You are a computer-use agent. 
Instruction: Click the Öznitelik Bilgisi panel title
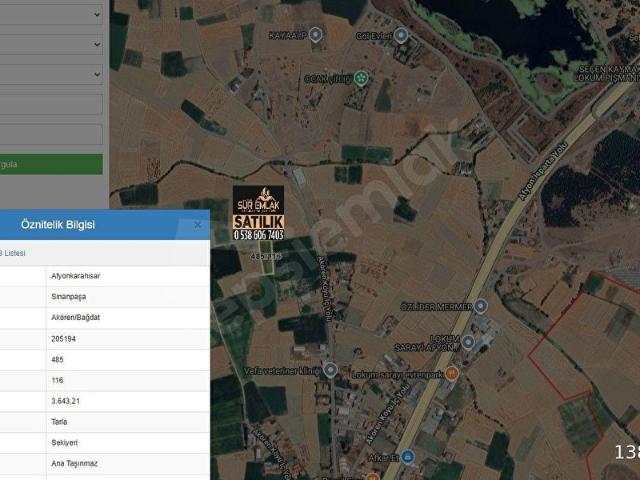pyautogui.click(x=58, y=224)
